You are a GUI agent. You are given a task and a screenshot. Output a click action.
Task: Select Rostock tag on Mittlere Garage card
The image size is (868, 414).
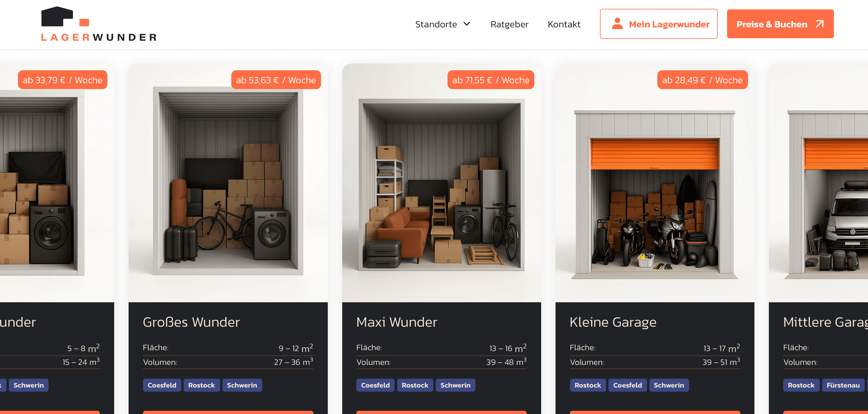point(801,385)
